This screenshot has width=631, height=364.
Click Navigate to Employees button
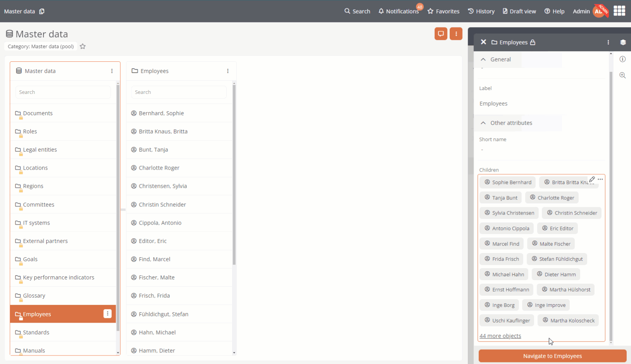pyautogui.click(x=552, y=356)
